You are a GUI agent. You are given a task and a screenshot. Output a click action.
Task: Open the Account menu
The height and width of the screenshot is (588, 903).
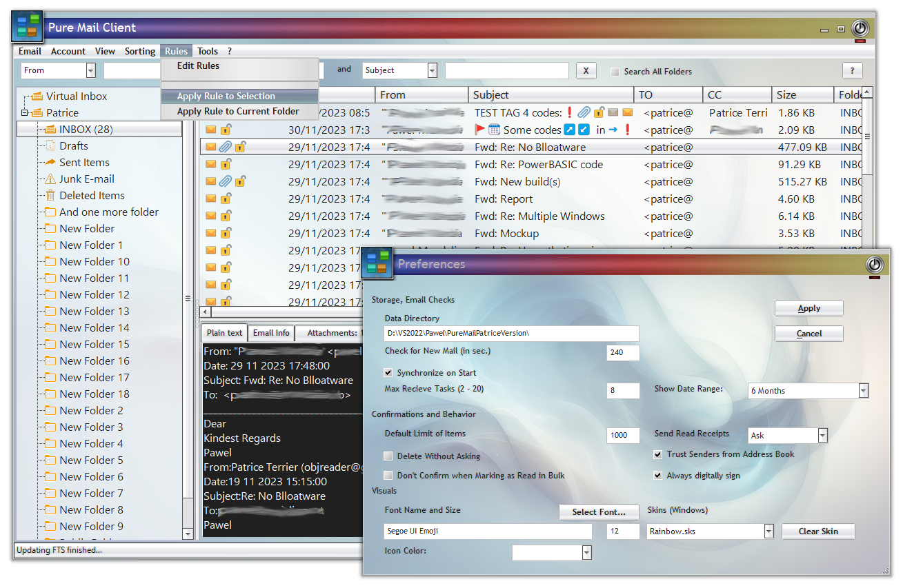[x=68, y=51]
